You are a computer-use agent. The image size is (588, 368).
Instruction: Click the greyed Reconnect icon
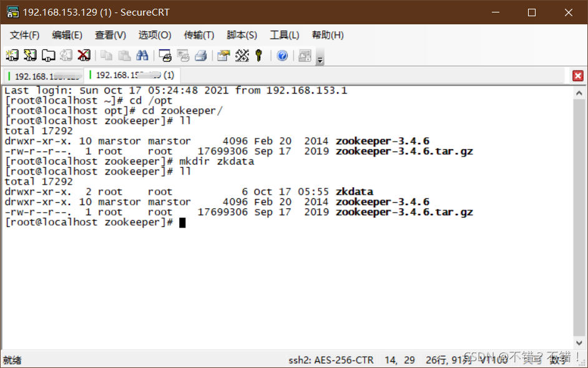(x=66, y=56)
